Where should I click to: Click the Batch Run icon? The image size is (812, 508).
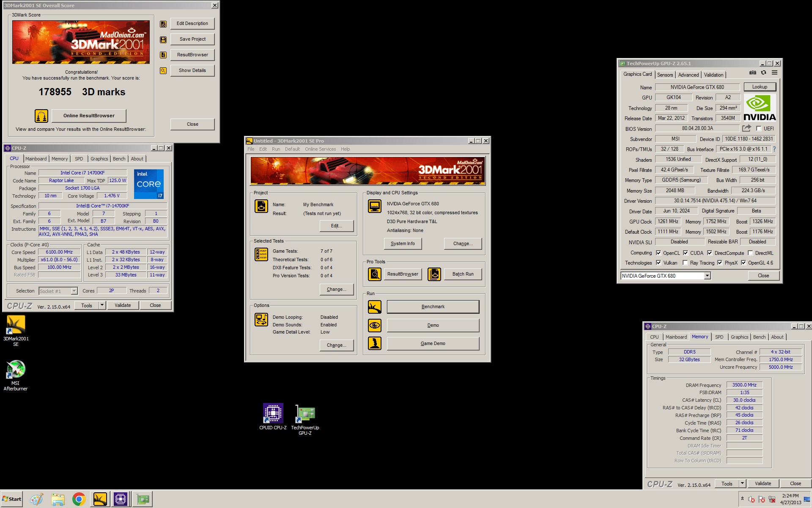[434, 274]
